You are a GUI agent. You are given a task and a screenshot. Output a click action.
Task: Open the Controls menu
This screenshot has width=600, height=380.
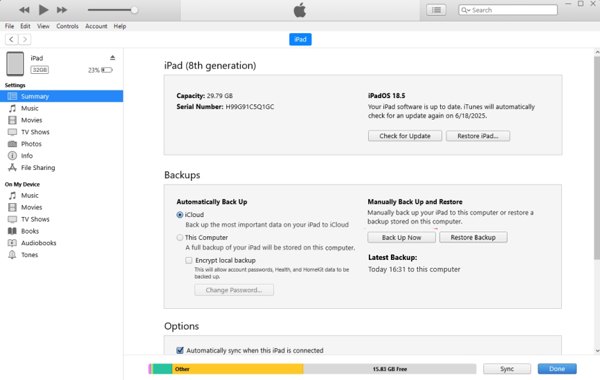click(x=67, y=26)
